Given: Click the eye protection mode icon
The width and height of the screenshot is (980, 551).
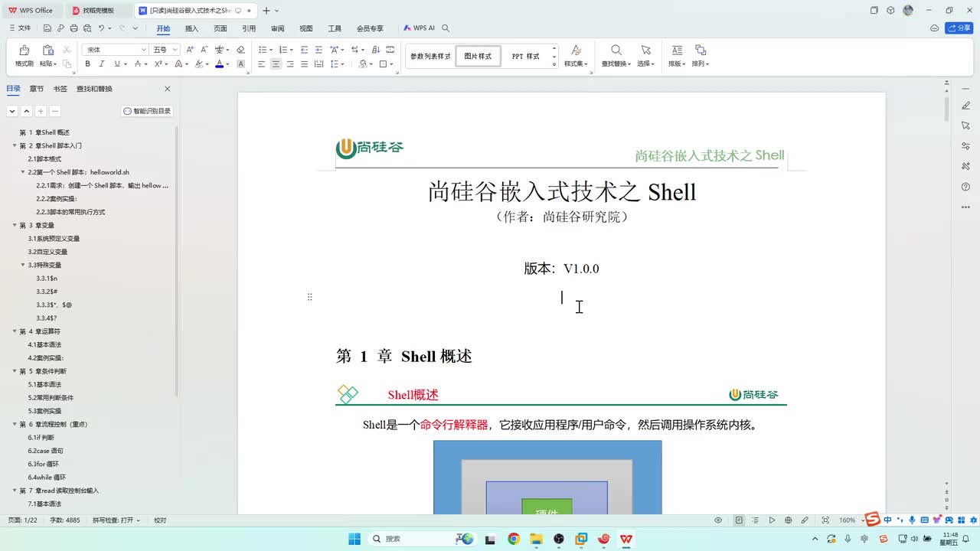Looking at the screenshot, I should point(718,520).
